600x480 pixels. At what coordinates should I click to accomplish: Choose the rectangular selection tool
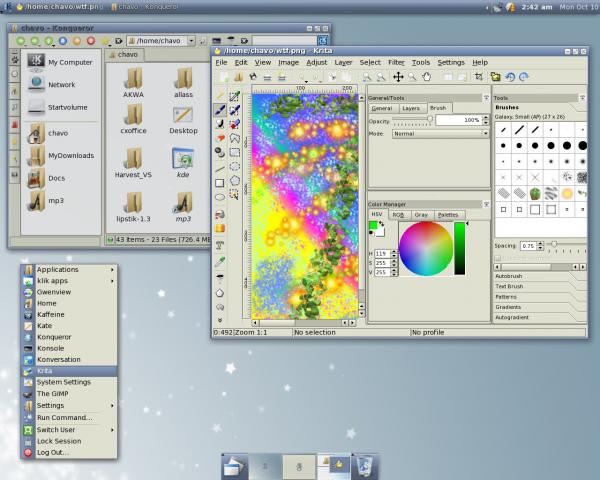pyautogui.click(x=235, y=152)
